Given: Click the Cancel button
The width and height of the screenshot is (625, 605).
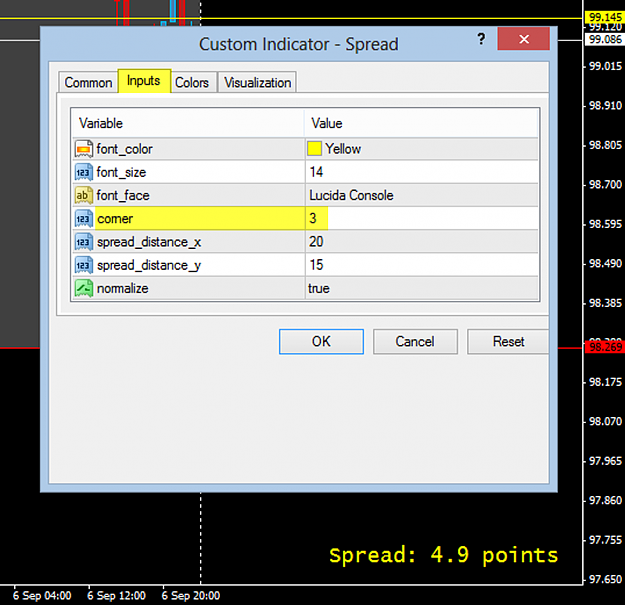Looking at the screenshot, I should [415, 342].
